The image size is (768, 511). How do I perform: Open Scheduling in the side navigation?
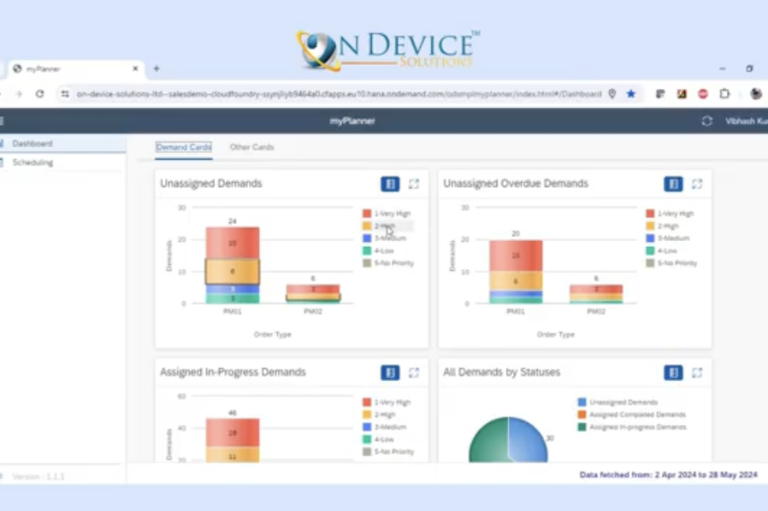(33, 162)
